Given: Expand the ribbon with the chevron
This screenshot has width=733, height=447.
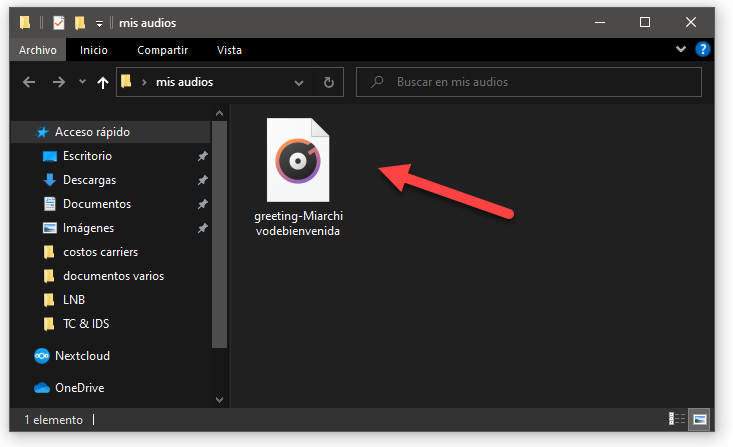Looking at the screenshot, I should point(681,49).
